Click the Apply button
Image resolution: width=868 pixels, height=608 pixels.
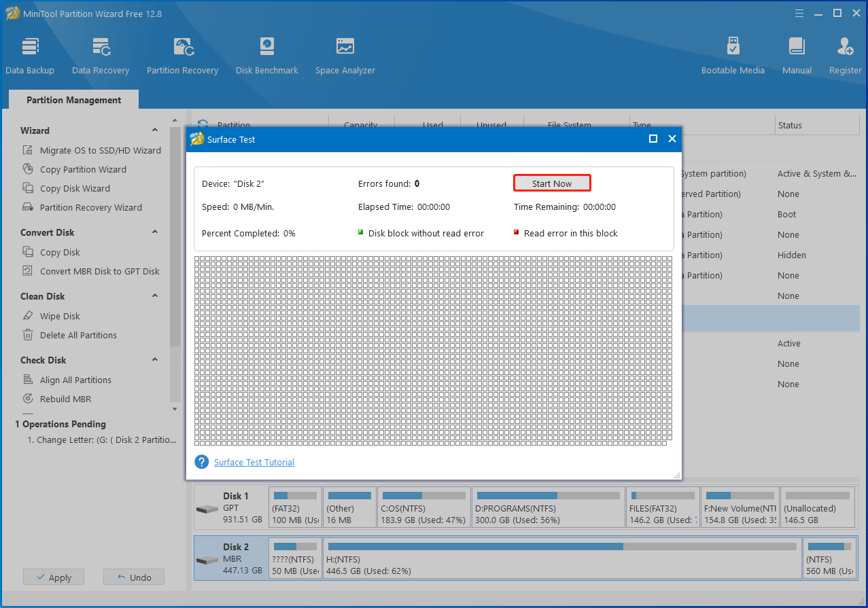click(x=53, y=577)
